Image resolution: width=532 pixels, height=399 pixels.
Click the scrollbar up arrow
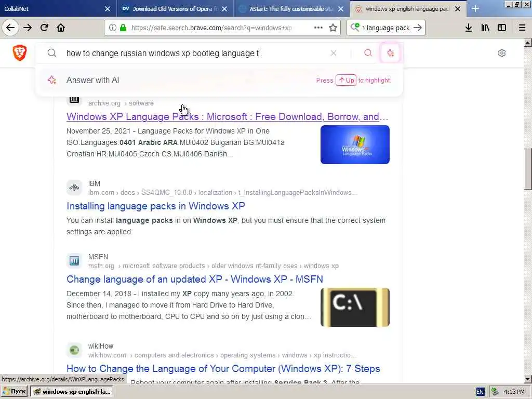point(528,43)
